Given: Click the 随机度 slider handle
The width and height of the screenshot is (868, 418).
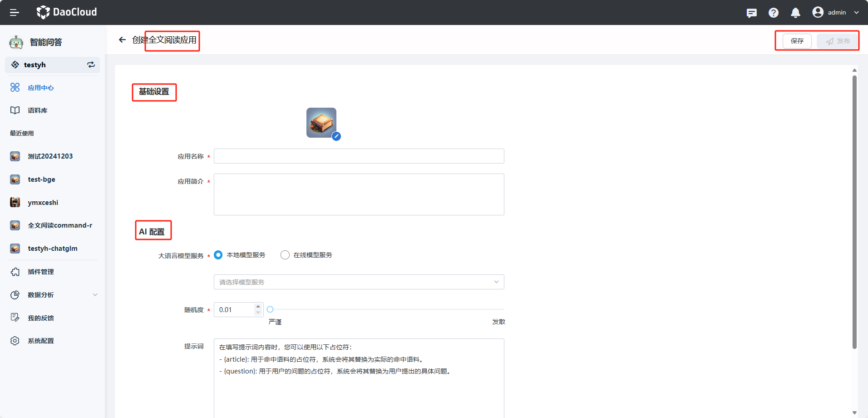Looking at the screenshot, I should click(270, 309).
